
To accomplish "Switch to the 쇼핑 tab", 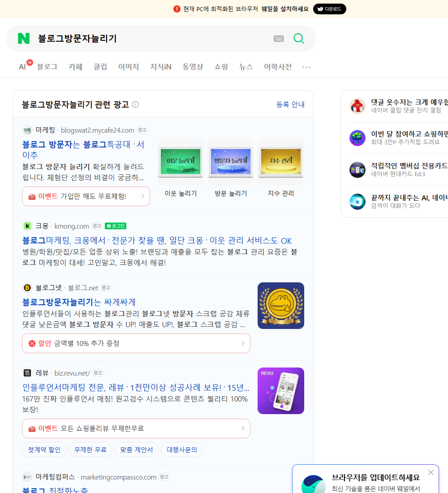I will (221, 67).
